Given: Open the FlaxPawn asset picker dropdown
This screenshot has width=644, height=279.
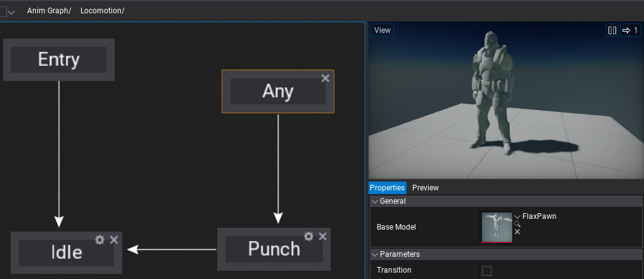Looking at the screenshot, I should [517, 216].
